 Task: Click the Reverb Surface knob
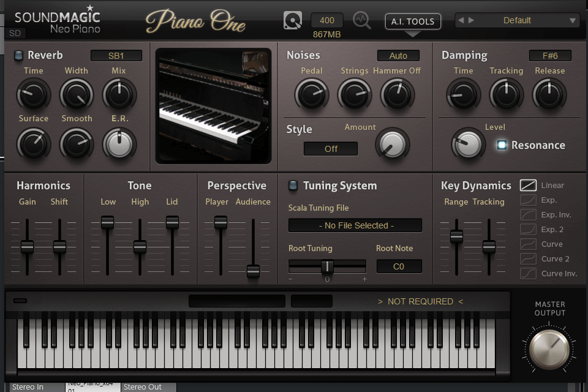(33, 144)
